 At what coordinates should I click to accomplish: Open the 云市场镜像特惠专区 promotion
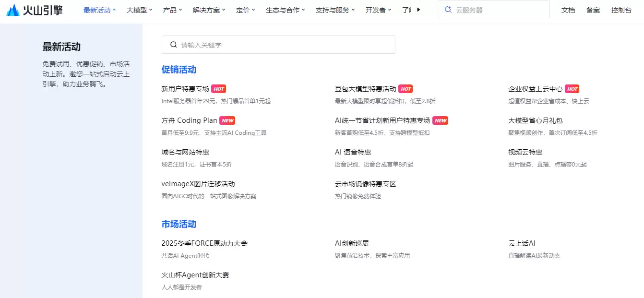click(x=366, y=183)
